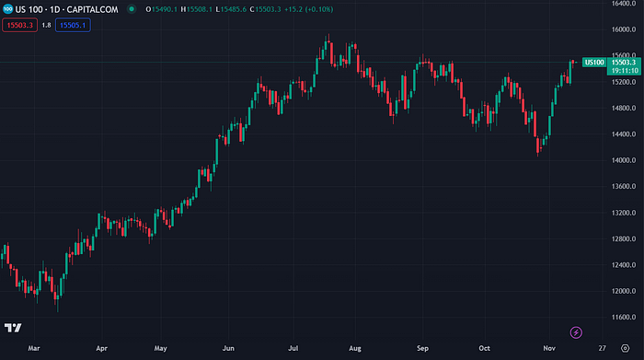This screenshot has width=644, height=360.
Task: Click the May label on time axis
Action: (161, 348)
